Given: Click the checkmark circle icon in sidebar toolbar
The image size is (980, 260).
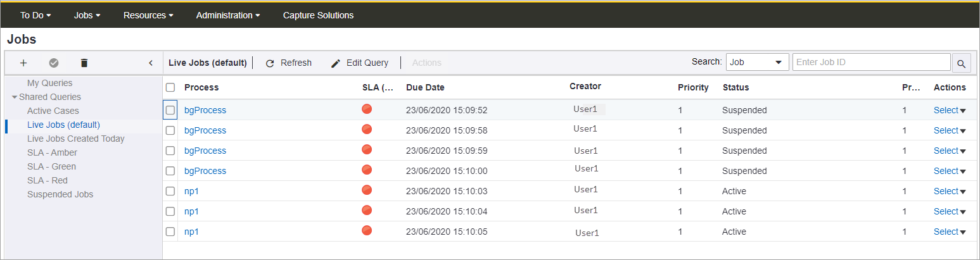Looking at the screenshot, I should (x=54, y=63).
